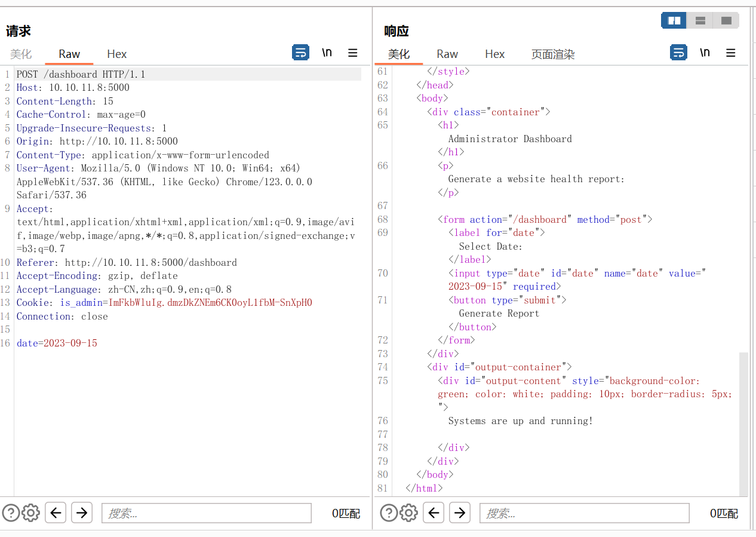Screen dimensions: 756x537
Task: Open the response Raw tab
Action: 447,54
